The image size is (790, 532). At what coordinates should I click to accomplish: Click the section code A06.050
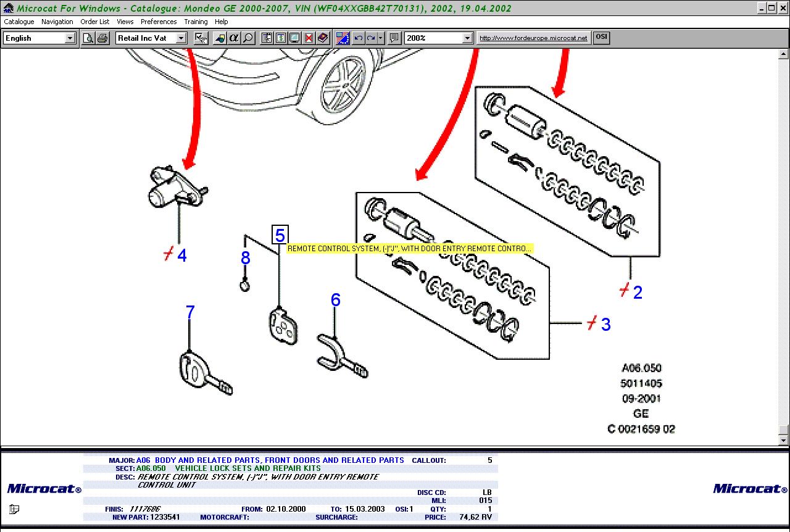(x=151, y=468)
